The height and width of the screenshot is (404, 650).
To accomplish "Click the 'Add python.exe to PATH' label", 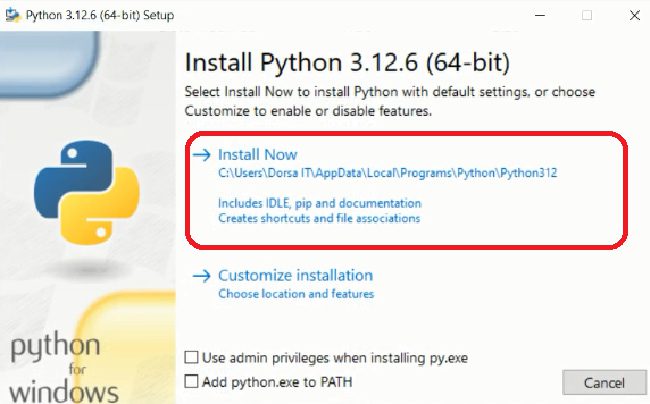I will tap(277, 382).
